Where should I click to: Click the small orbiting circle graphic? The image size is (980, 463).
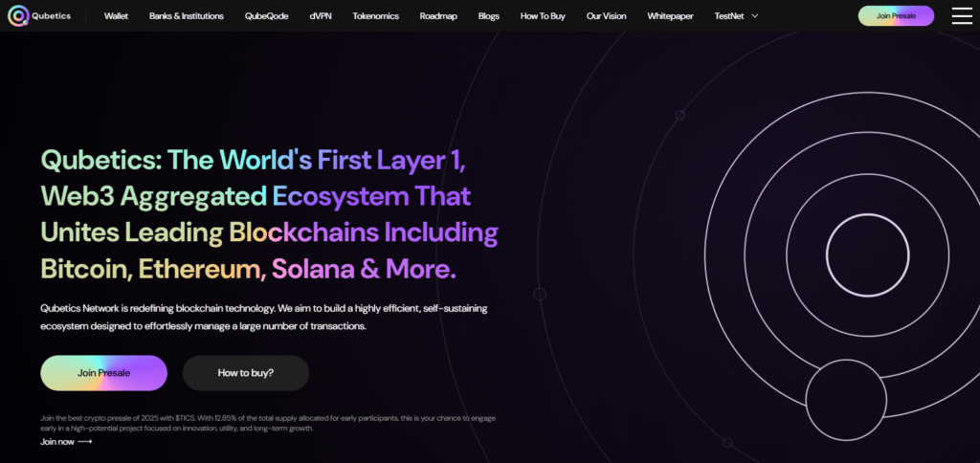(x=846, y=400)
